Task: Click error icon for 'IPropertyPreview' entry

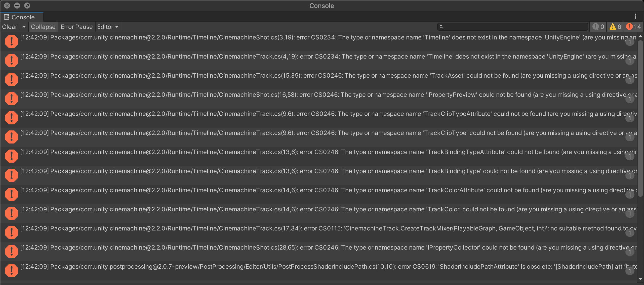Action: (11, 99)
